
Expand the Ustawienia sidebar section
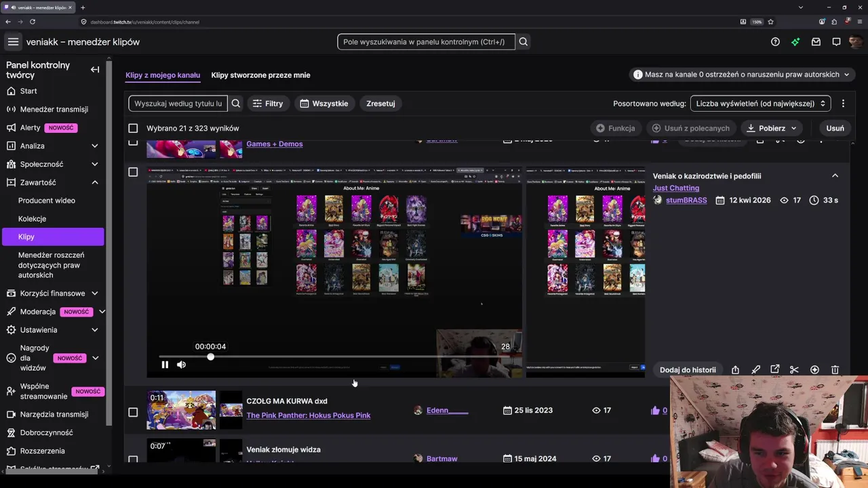point(95,330)
